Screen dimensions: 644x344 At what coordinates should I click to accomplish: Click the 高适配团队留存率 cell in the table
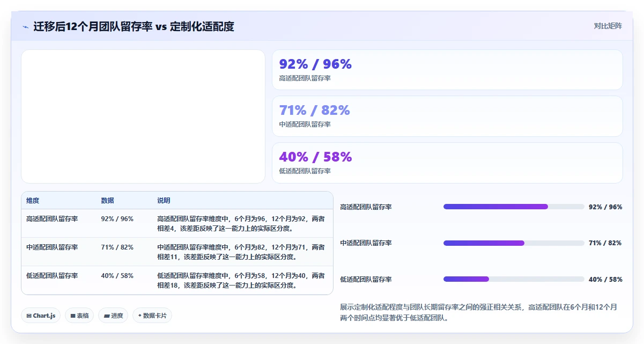pyautogui.click(x=52, y=219)
